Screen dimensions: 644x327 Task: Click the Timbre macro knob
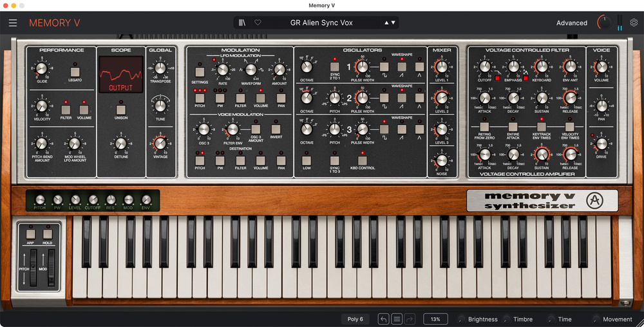click(507, 319)
